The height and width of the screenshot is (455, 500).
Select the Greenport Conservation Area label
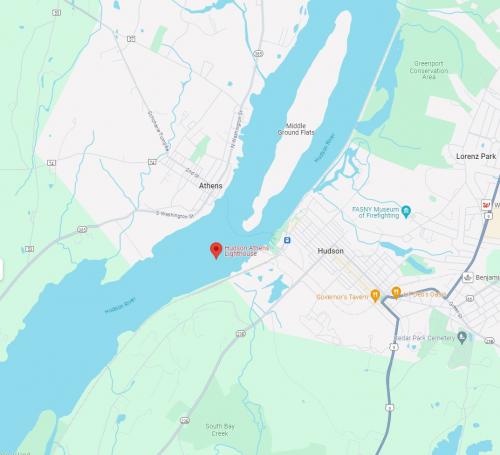pyautogui.click(x=429, y=70)
